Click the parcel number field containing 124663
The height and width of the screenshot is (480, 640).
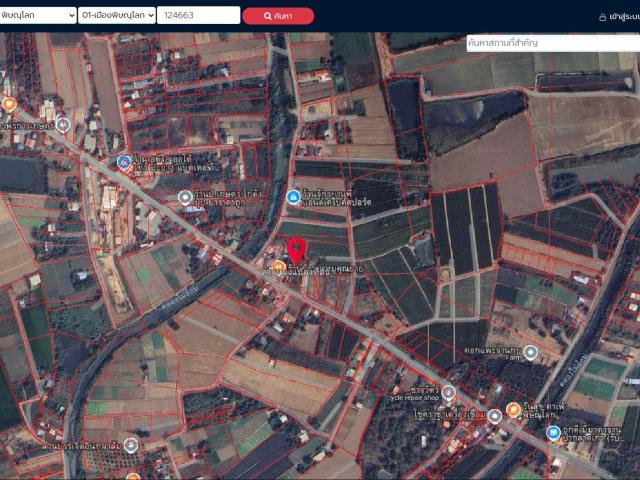click(x=198, y=15)
